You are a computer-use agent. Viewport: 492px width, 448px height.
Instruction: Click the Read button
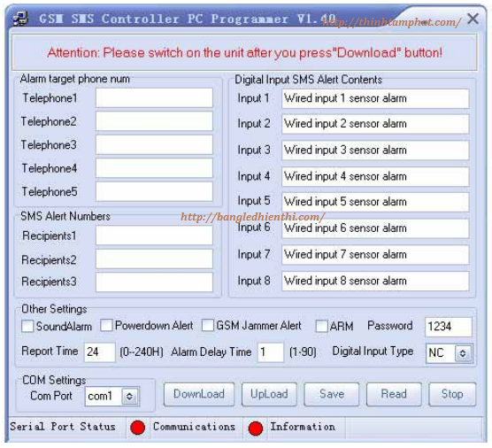(x=394, y=394)
